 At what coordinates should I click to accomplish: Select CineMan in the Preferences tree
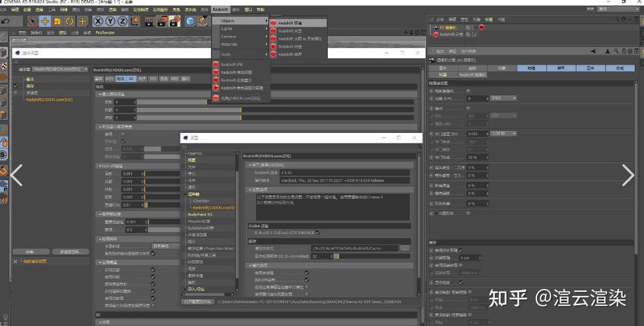click(x=201, y=201)
